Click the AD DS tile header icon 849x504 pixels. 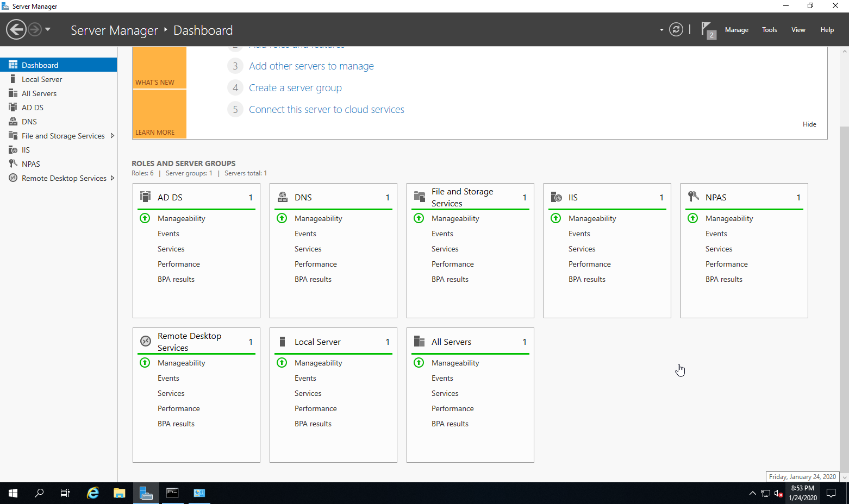click(145, 197)
